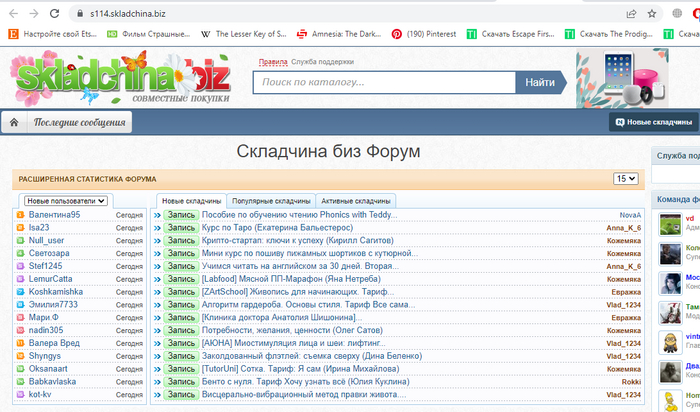Screen dimensions: 700x412
Task: Open the Pinterest bookmark
Action: (425, 34)
